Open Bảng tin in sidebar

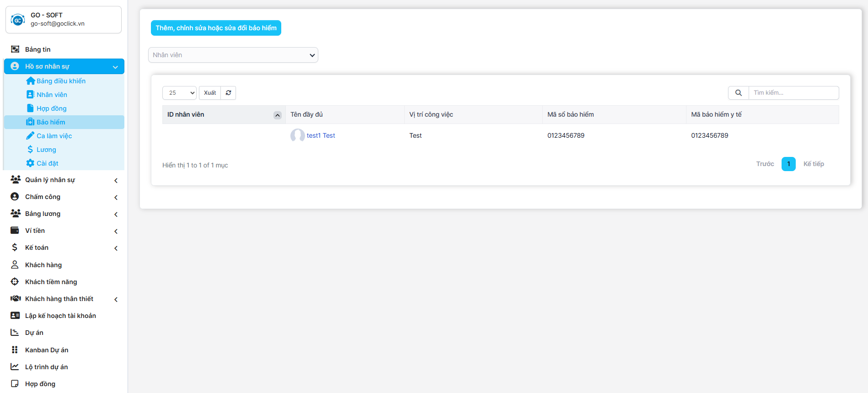coord(38,49)
